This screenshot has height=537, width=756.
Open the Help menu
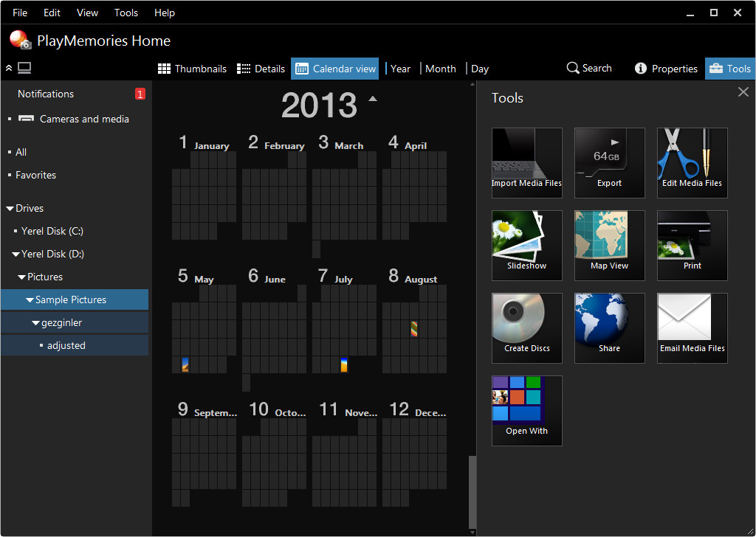tap(165, 13)
